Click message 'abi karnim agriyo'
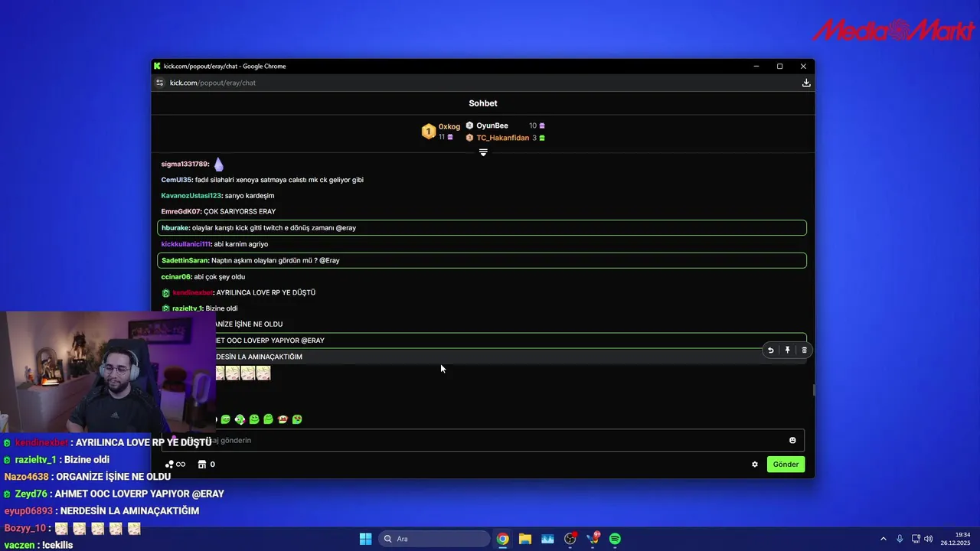980x551 pixels. (241, 244)
